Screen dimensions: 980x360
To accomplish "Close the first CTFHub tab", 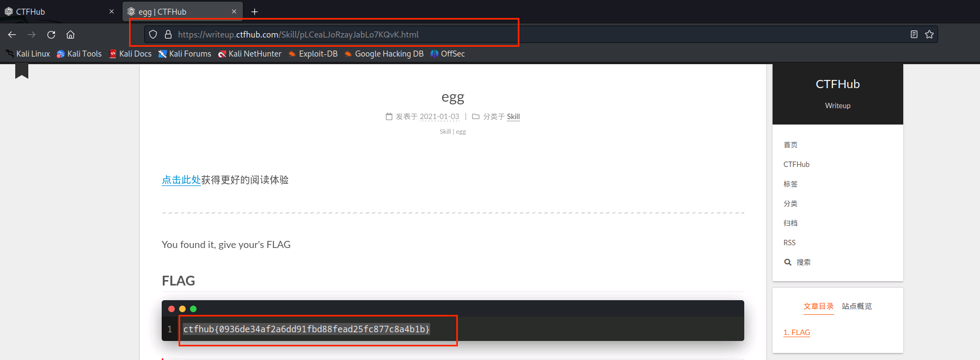I will point(112,11).
